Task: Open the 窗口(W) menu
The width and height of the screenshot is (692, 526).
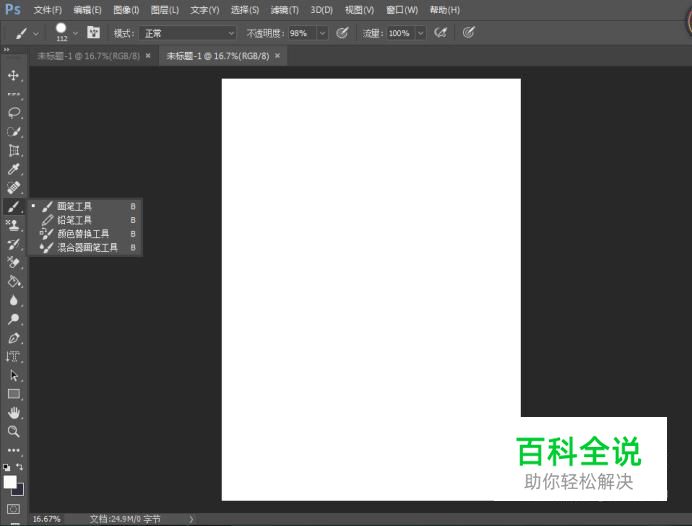Action: (x=402, y=10)
